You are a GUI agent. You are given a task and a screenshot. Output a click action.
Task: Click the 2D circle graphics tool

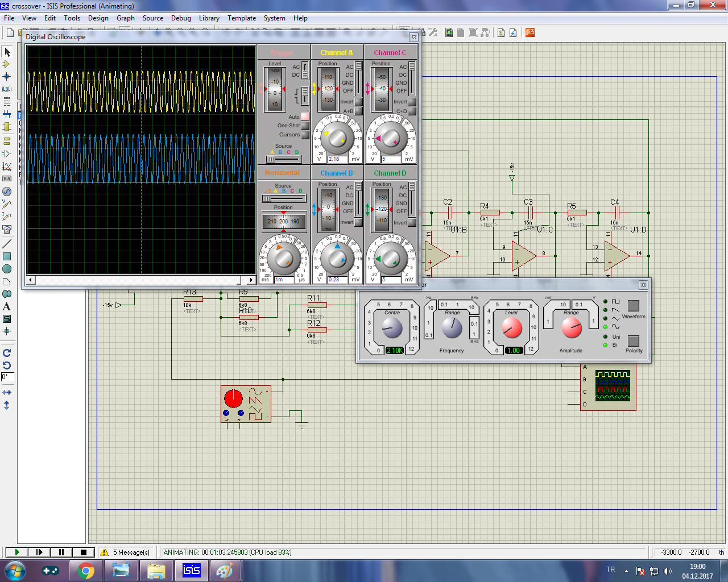click(7, 269)
